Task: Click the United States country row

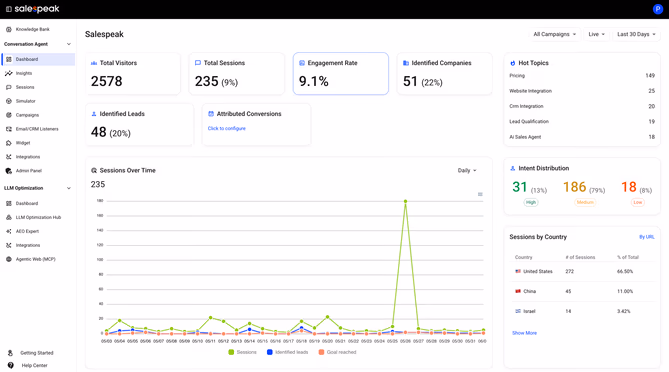Action: click(x=582, y=271)
